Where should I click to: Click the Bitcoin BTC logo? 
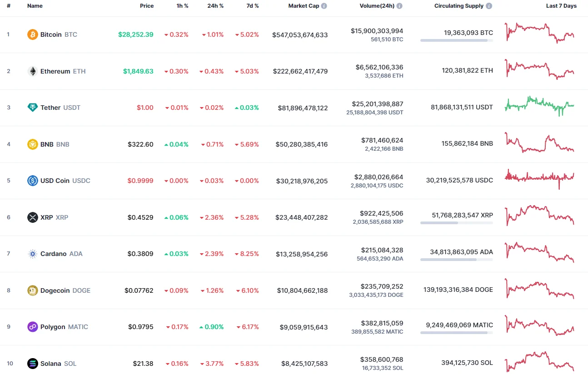coord(32,34)
